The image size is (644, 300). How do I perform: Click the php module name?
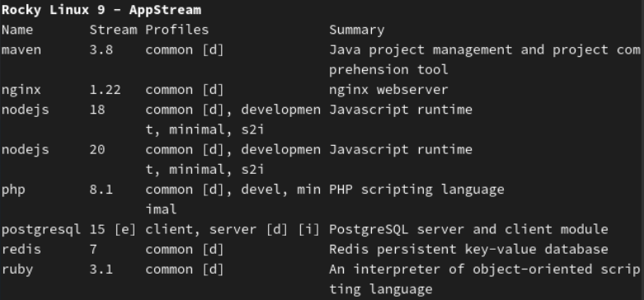coord(13,190)
